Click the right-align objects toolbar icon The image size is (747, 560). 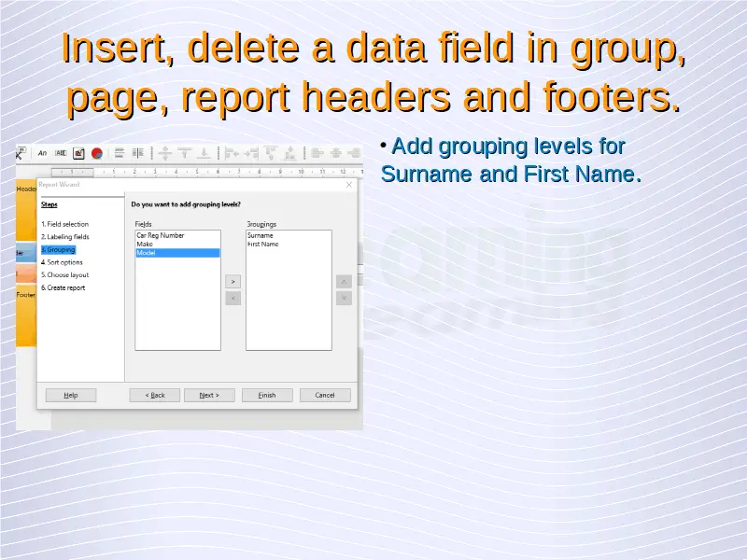pos(354,153)
